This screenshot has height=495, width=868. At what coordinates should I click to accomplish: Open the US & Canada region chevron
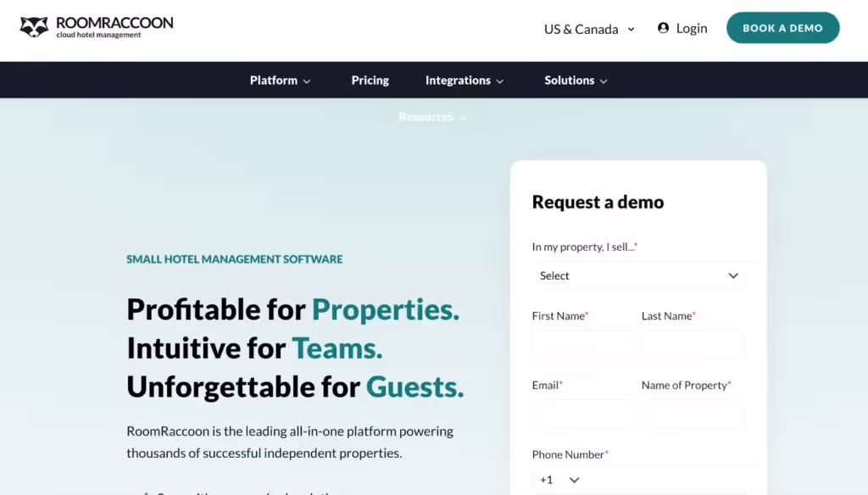coord(630,29)
